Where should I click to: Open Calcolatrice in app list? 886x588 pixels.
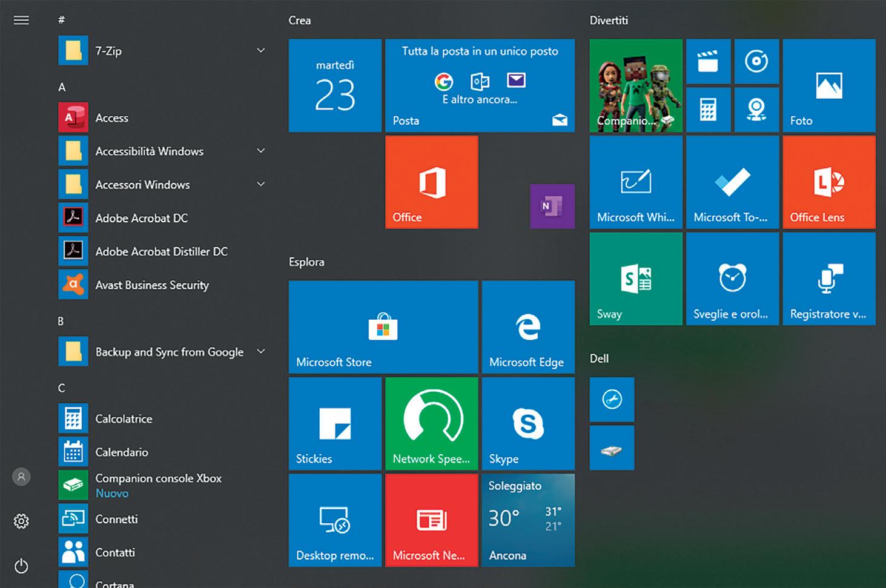[x=162, y=418]
